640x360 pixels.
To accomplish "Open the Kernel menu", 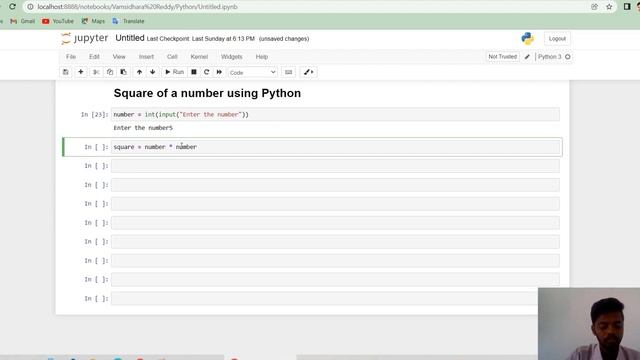I will coord(199,57).
